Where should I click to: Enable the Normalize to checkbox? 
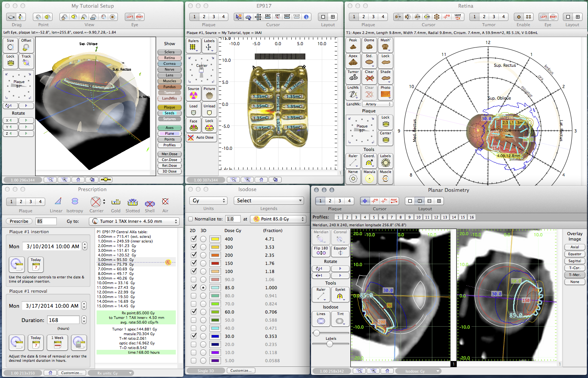pos(190,219)
